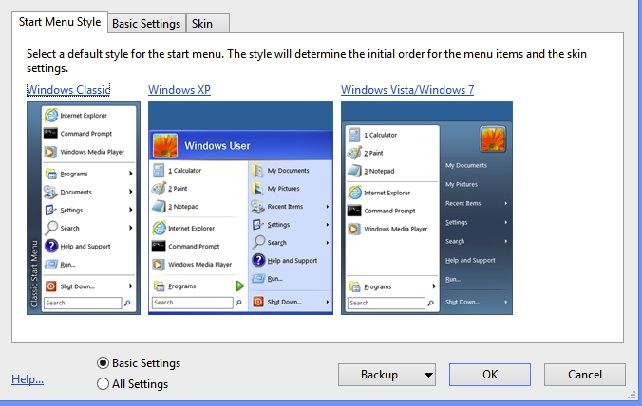Click Recent Items arrow in Vista/Windows 7 preview

506,203
